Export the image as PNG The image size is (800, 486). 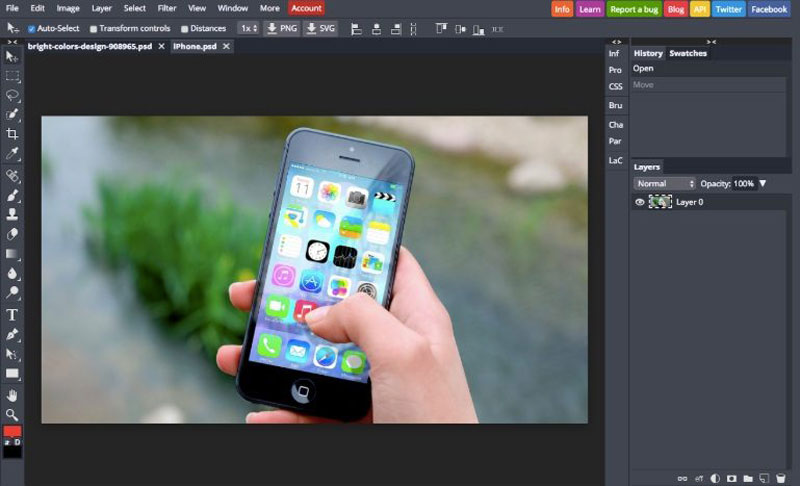(x=281, y=29)
